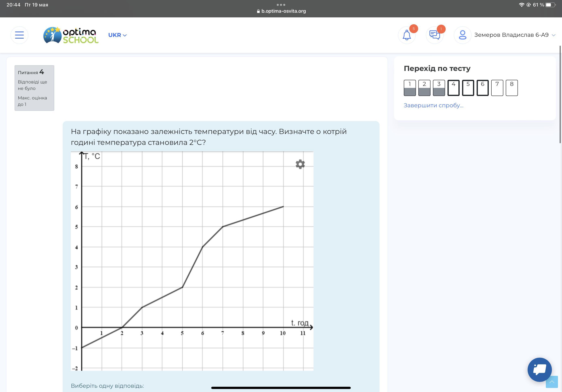Tap the three-dot multitasking control at top

281,5
